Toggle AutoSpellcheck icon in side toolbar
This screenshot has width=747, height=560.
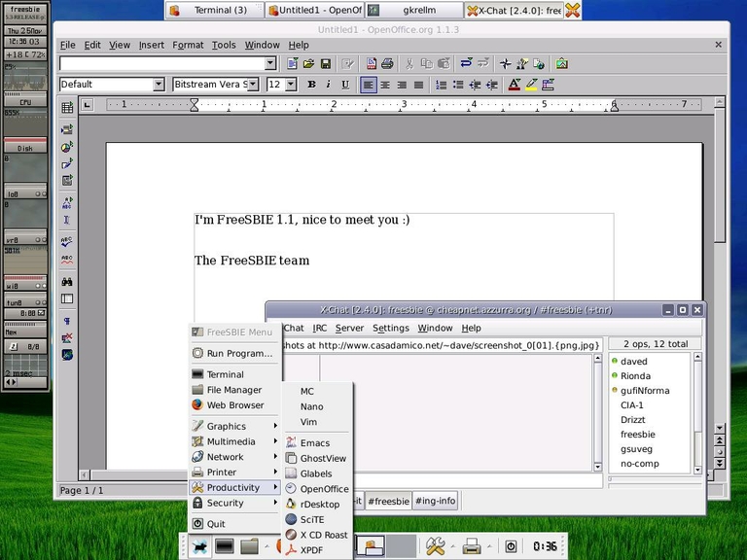(x=67, y=260)
